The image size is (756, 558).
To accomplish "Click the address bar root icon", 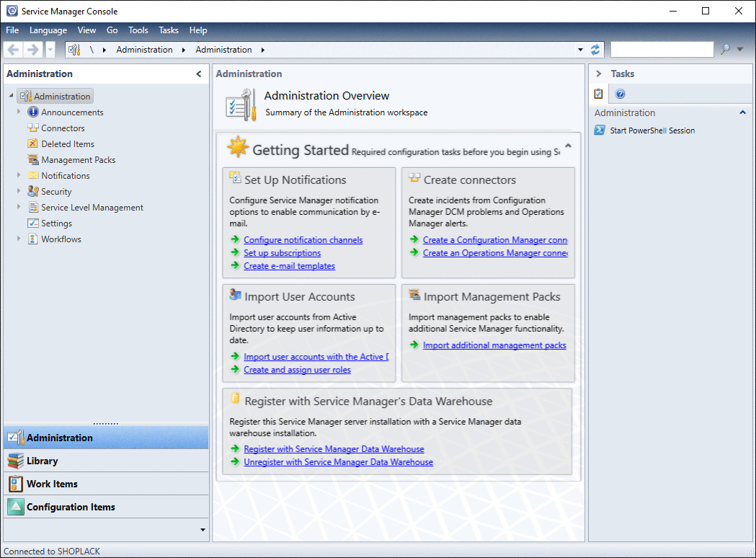I will pyautogui.click(x=74, y=50).
